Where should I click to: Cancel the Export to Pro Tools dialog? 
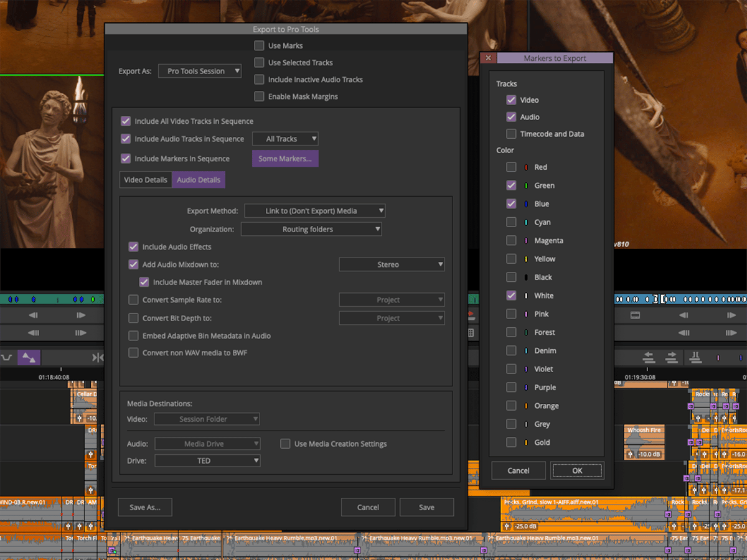[368, 507]
